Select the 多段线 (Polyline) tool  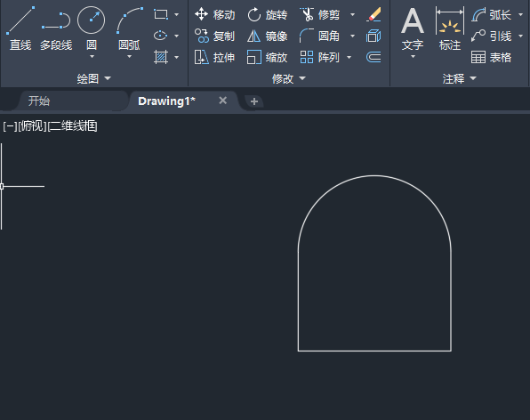56,28
